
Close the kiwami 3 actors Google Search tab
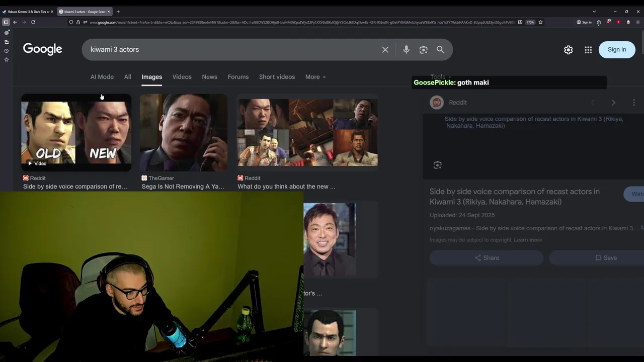point(109,12)
